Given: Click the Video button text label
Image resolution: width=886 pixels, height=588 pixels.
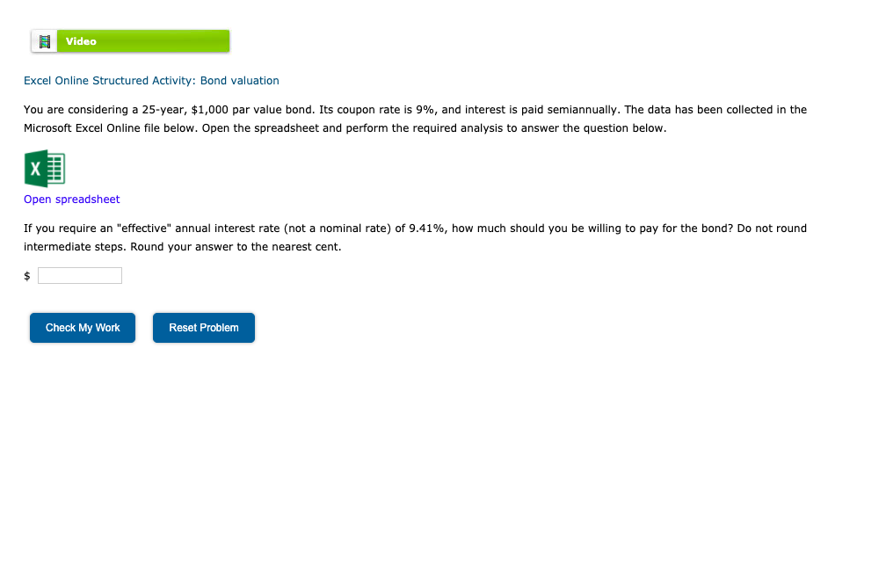Looking at the screenshot, I should pyautogui.click(x=81, y=40).
